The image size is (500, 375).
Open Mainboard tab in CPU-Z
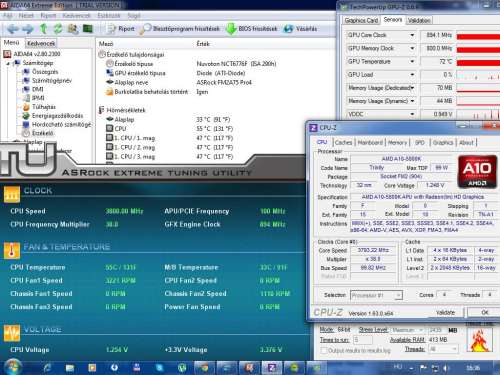click(370, 142)
